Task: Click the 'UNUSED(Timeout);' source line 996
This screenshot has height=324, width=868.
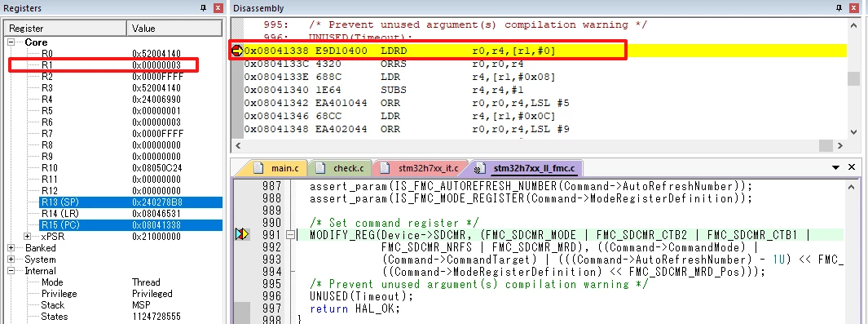Action: [x=362, y=296]
